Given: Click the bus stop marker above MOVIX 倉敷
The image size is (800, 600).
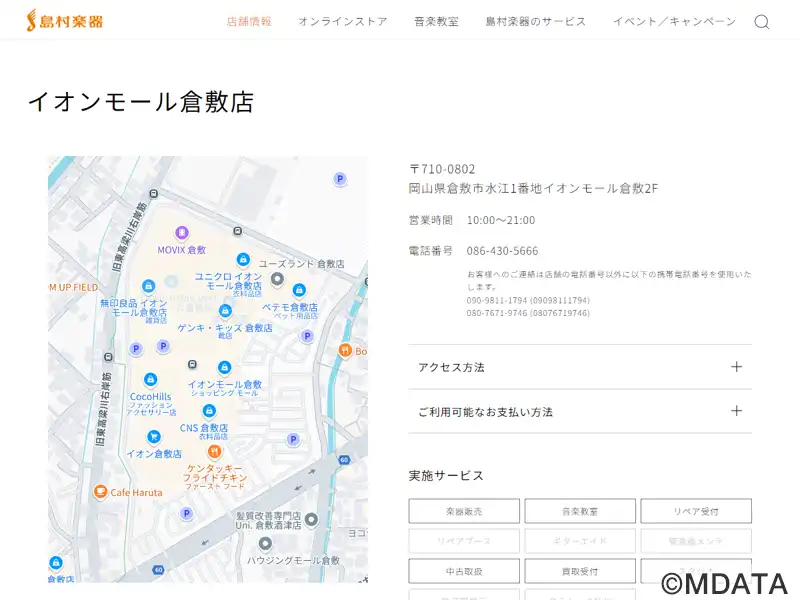Looking at the screenshot, I should point(154,194).
